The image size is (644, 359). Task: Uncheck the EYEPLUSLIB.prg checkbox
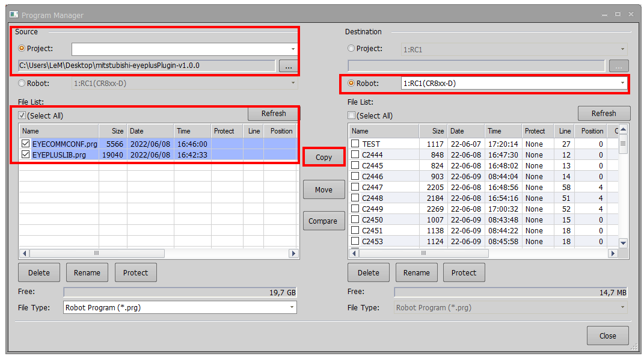[x=25, y=154]
